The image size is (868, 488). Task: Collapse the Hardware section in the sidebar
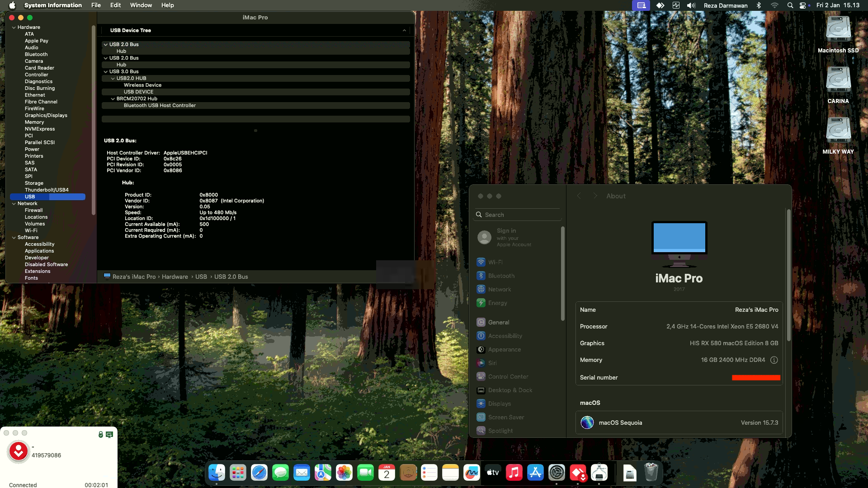pyautogui.click(x=14, y=28)
